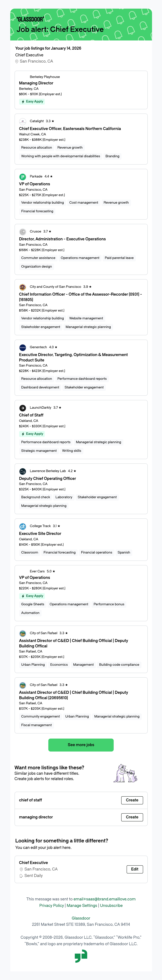Click the Crusoe company logo icon
The height and width of the screenshot is (980, 162).
tap(23, 232)
